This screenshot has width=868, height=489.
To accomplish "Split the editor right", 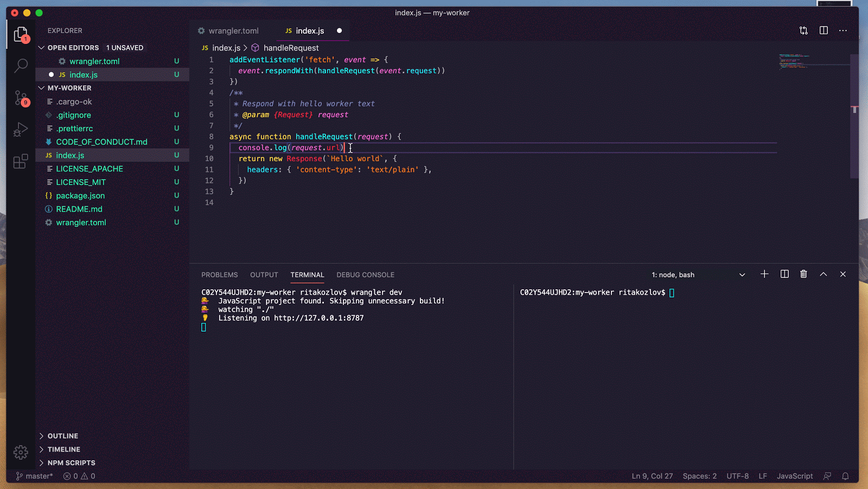I will pyautogui.click(x=824, y=31).
